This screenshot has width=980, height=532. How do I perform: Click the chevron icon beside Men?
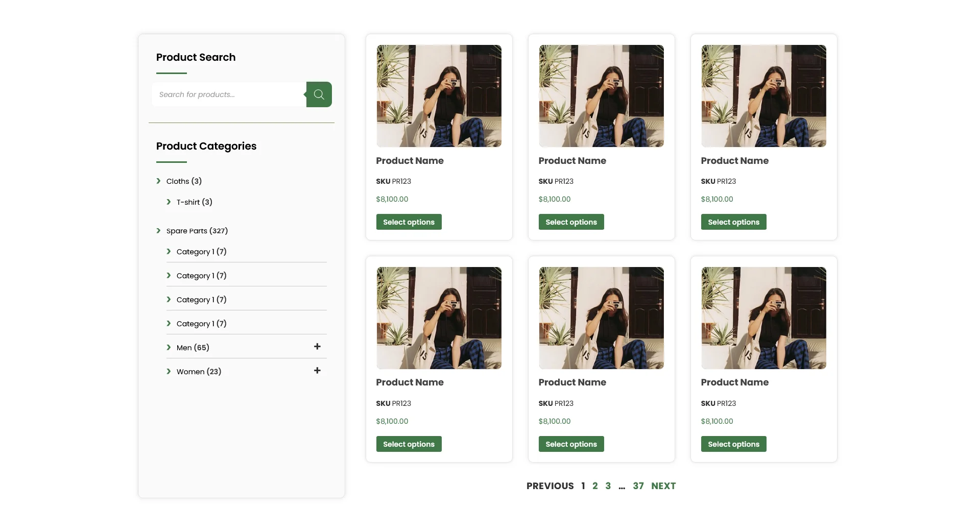(169, 348)
